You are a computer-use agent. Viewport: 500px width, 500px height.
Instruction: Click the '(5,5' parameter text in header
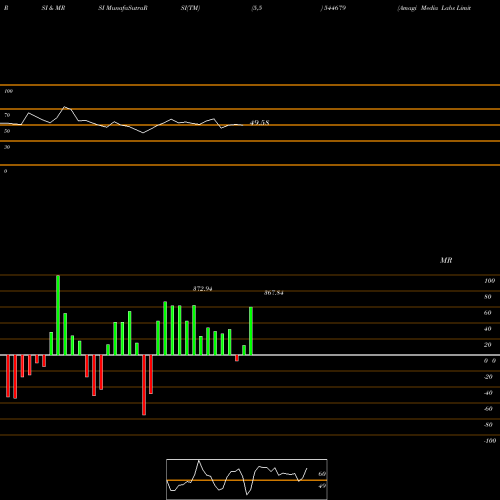257,8
